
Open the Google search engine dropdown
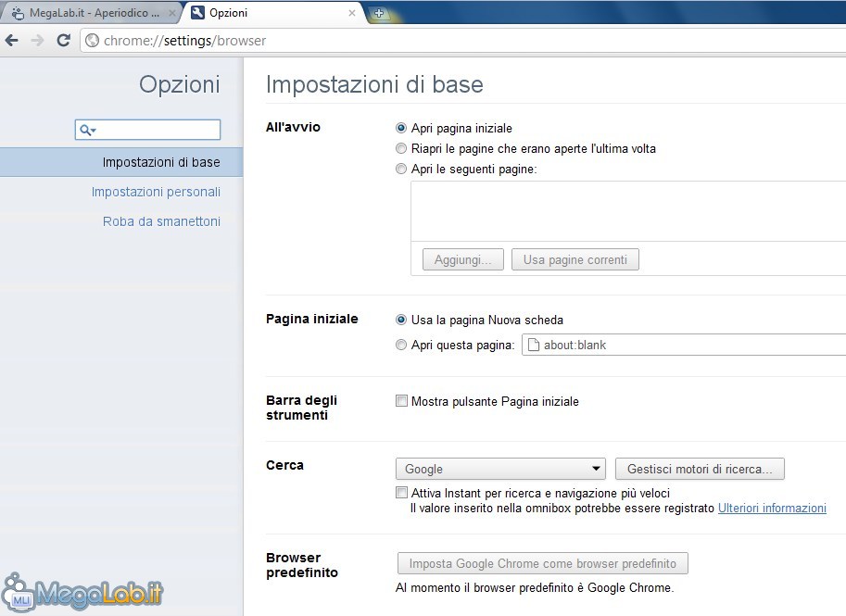click(500, 469)
